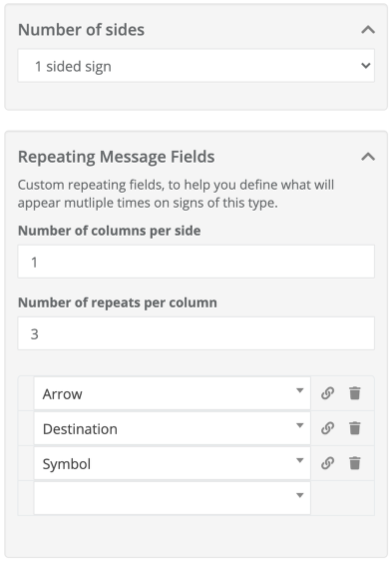
Task: Click the Number of sides heading
Action: pos(81,29)
